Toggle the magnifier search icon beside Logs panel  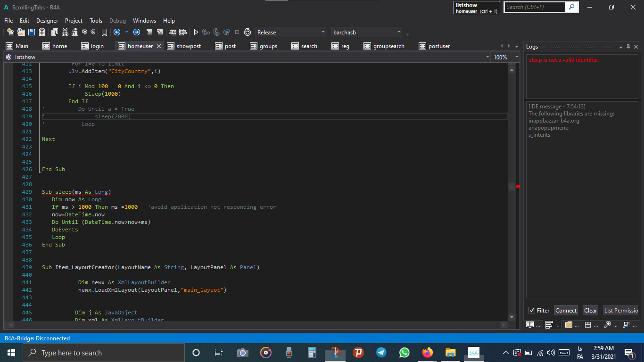(608, 325)
